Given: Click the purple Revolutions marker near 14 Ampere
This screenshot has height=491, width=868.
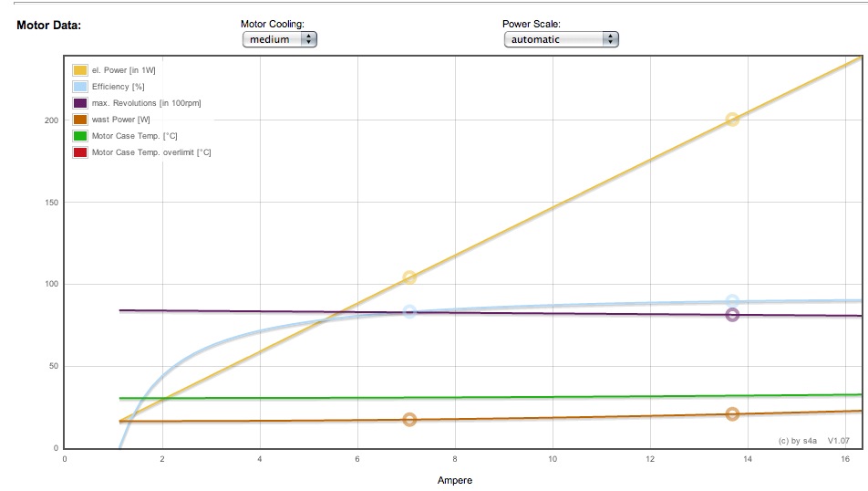Looking at the screenshot, I should (x=732, y=315).
